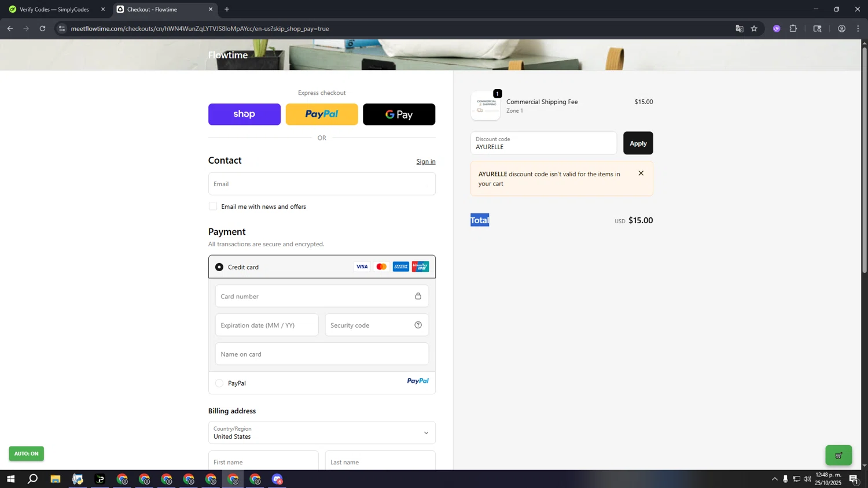Click the Last name field
Screen dimensions: 868x488
380,461
